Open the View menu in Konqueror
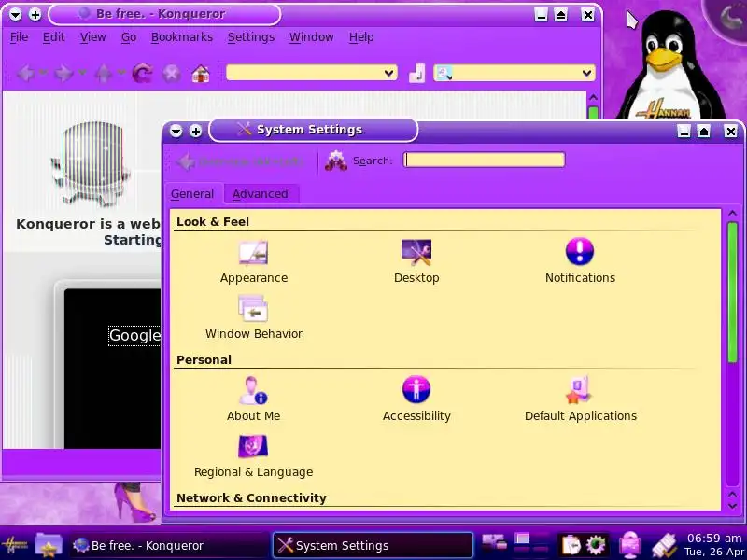Viewport: 747px width, 560px height. pyautogui.click(x=92, y=37)
